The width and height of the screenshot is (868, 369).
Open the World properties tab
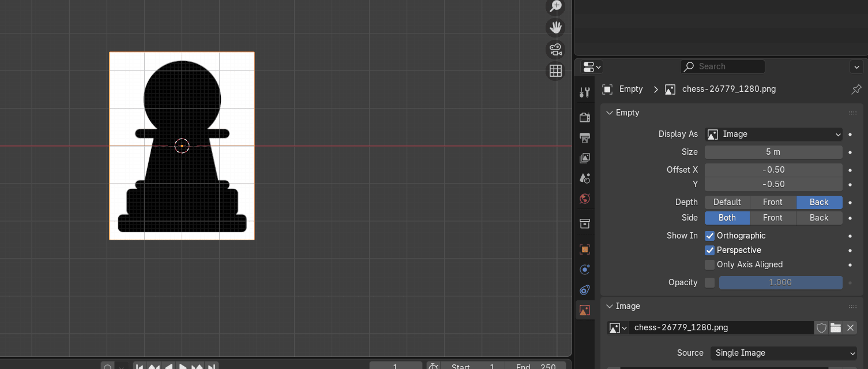(x=585, y=199)
